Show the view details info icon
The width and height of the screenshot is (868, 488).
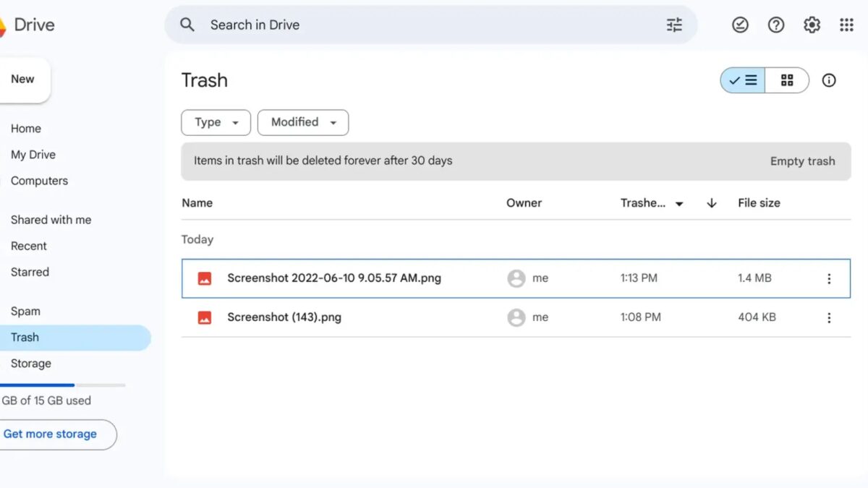point(829,80)
